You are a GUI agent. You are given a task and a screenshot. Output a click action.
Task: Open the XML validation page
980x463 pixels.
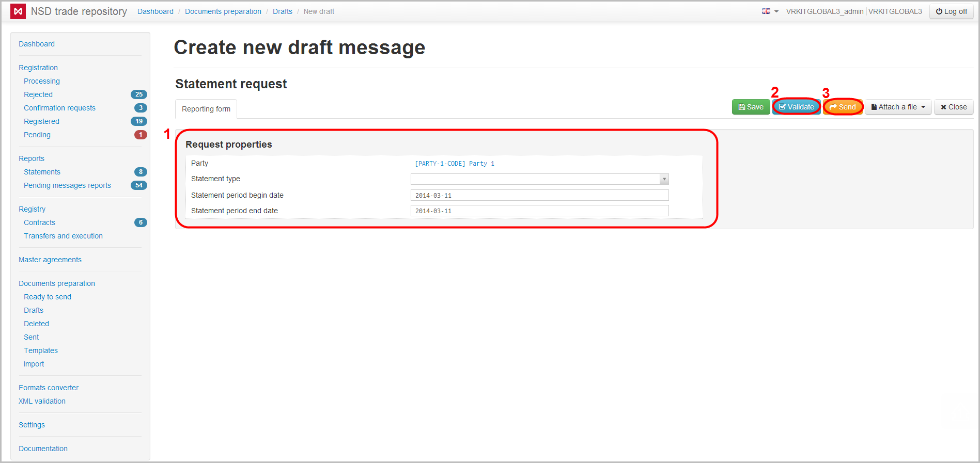click(42, 401)
